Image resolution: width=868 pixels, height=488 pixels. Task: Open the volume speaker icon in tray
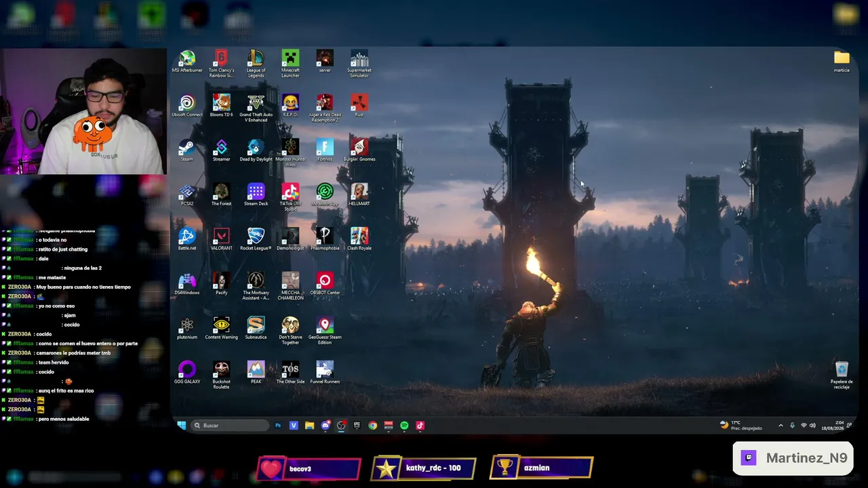[812, 426]
